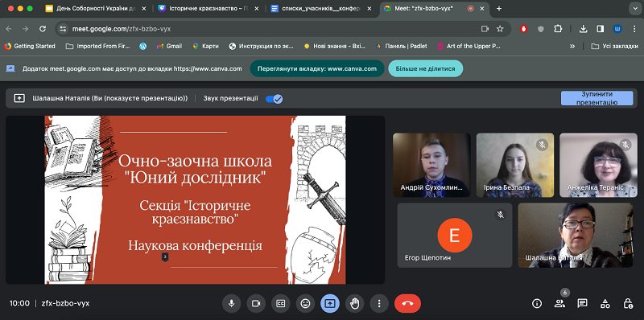Open meeting details info icon
The height and width of the screenshot is (320, 644).
[537, 304]
